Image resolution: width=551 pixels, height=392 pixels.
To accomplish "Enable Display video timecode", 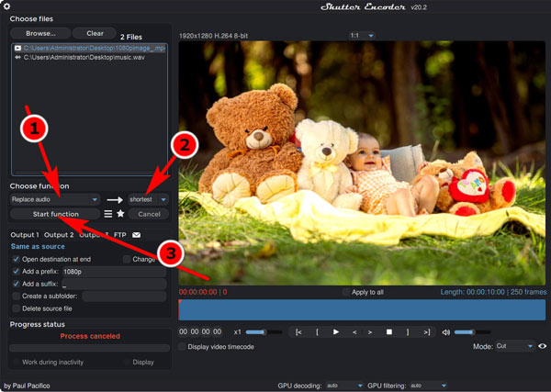I will (182, 347).
